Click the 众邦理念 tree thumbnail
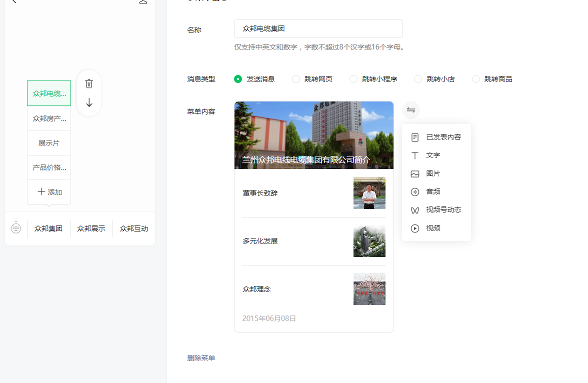This screenshot has height=383, width=588. (x=369, y=289)
